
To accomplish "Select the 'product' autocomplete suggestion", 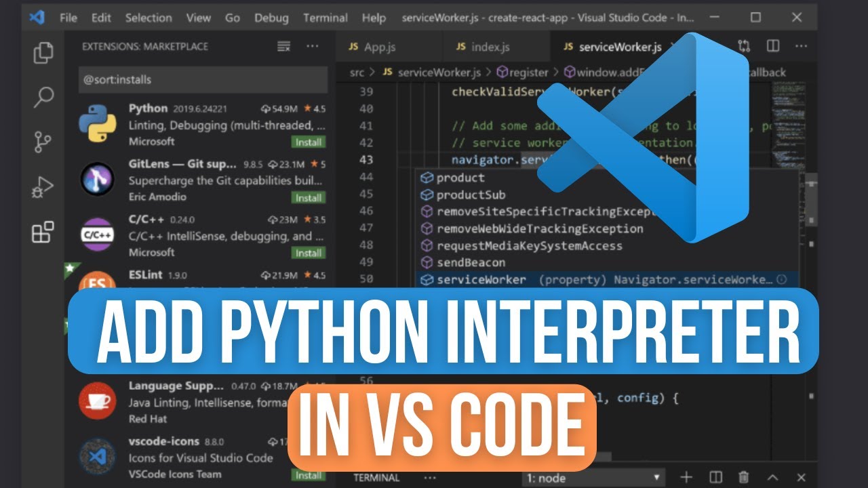I will [x=607, y=178].
